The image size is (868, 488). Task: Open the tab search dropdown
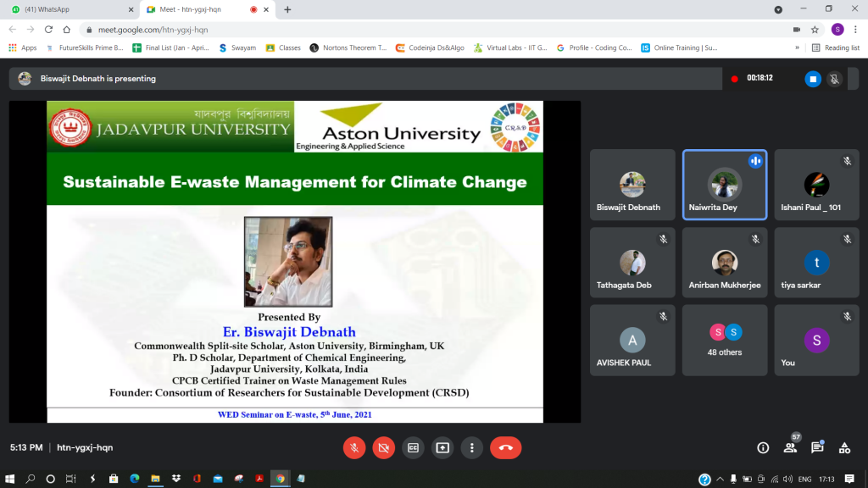pos(778,9)
